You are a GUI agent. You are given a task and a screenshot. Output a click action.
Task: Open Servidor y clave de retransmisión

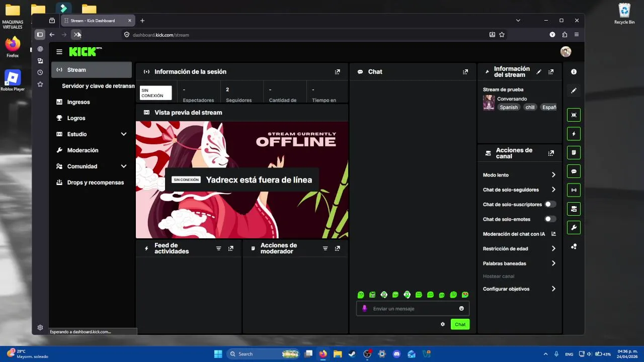pos(98,86)
